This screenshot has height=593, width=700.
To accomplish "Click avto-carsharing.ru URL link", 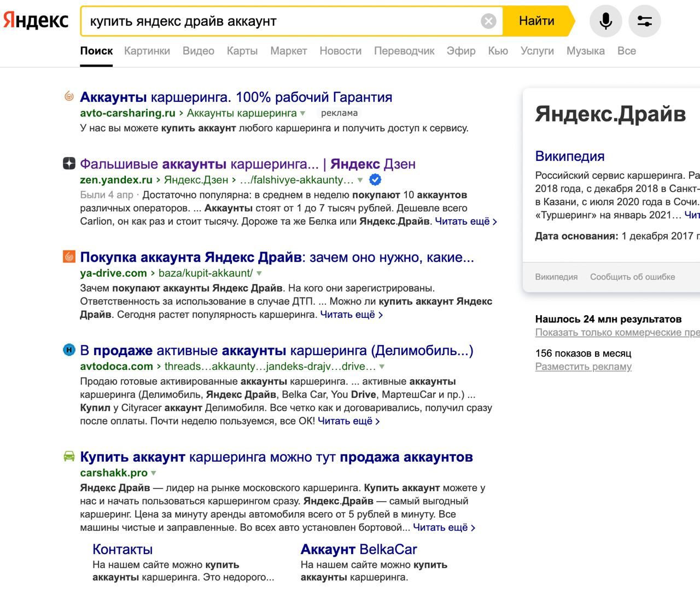I will [x=127, y=113].
